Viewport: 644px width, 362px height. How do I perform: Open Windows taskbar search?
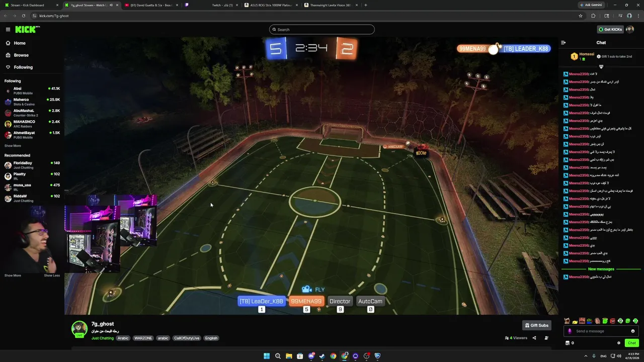pyautogui.click(x=278, y=356)
